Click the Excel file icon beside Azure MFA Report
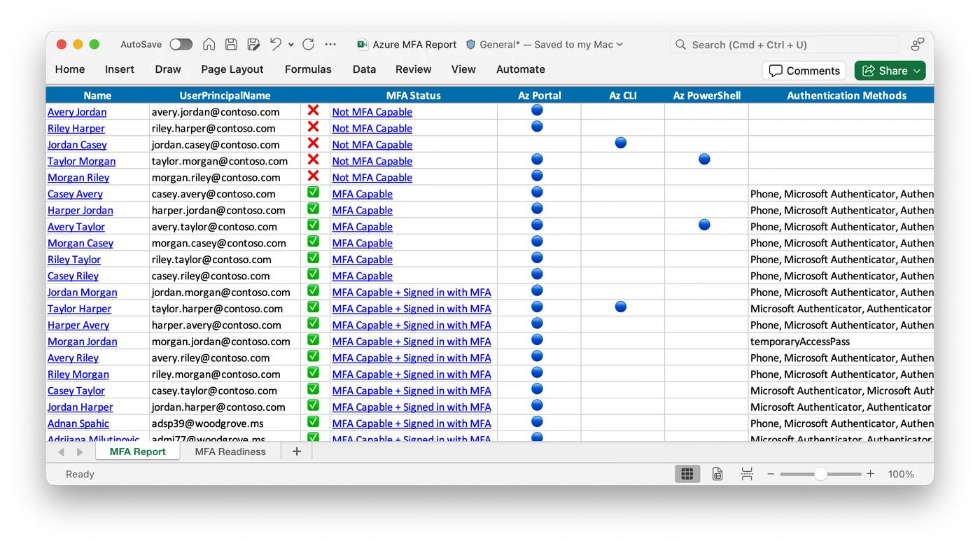The image size is (980, 546). click(363, 44)
